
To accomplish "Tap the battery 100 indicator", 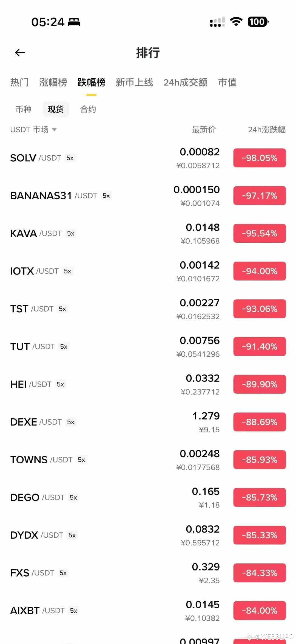I will (258, 22).
